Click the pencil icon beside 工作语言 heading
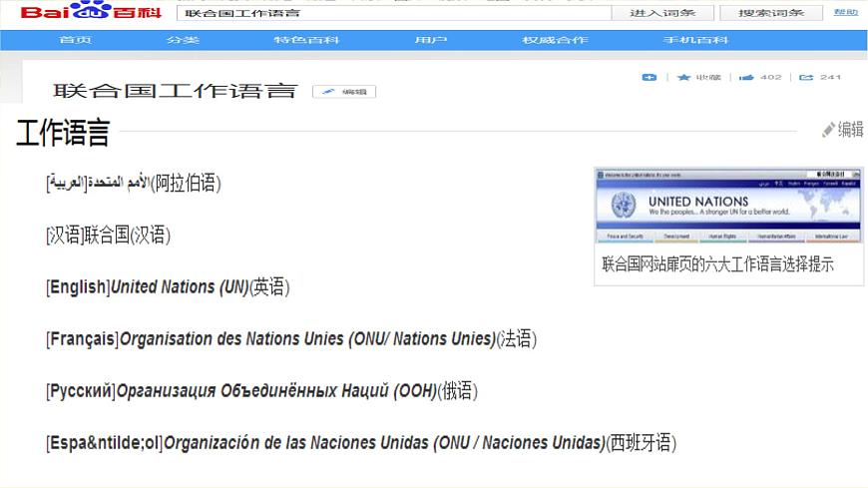 click(828, 130)
